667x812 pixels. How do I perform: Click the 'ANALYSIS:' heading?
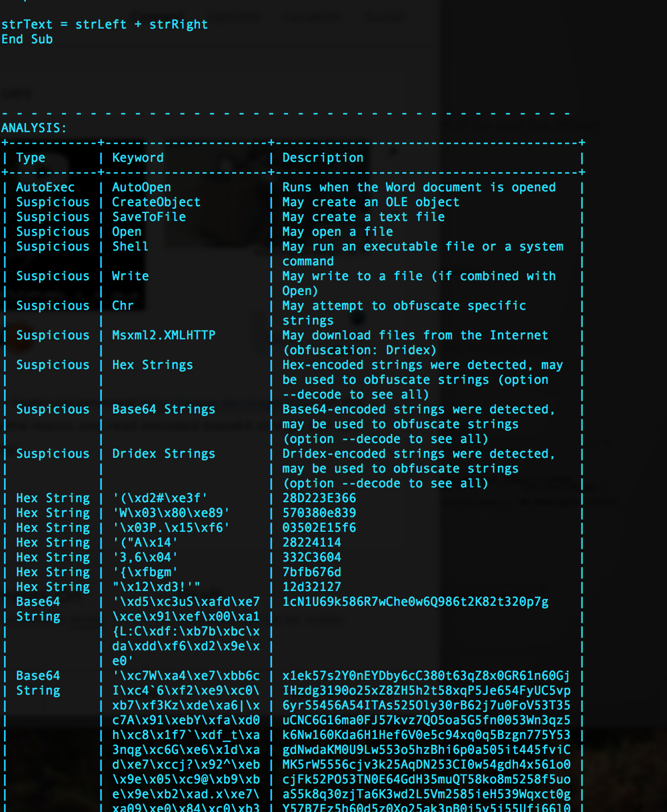point(34,128)
